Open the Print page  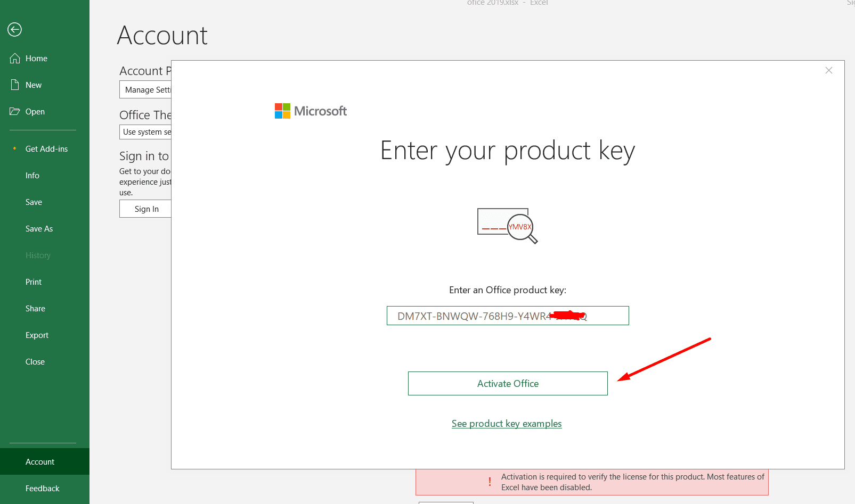pos(34,282)
